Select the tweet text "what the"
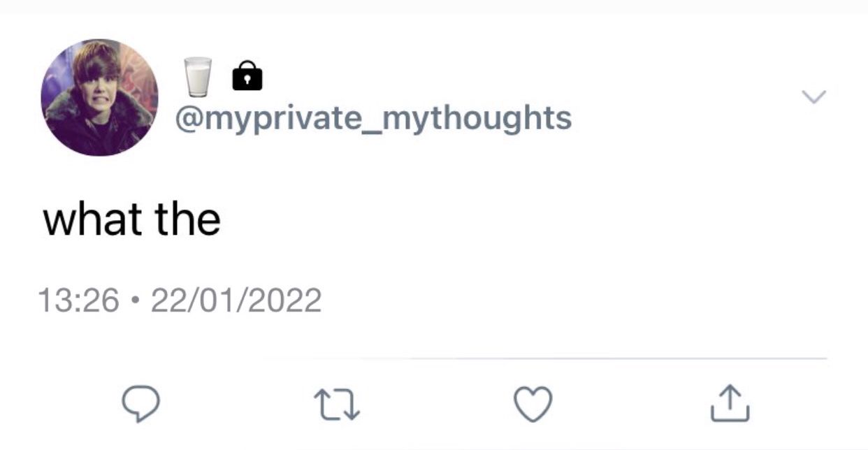 131,218
